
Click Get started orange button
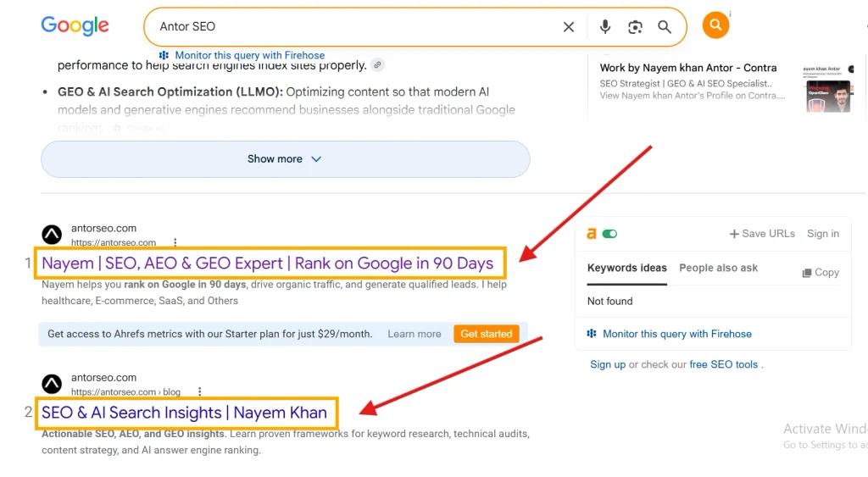(486, 334)
